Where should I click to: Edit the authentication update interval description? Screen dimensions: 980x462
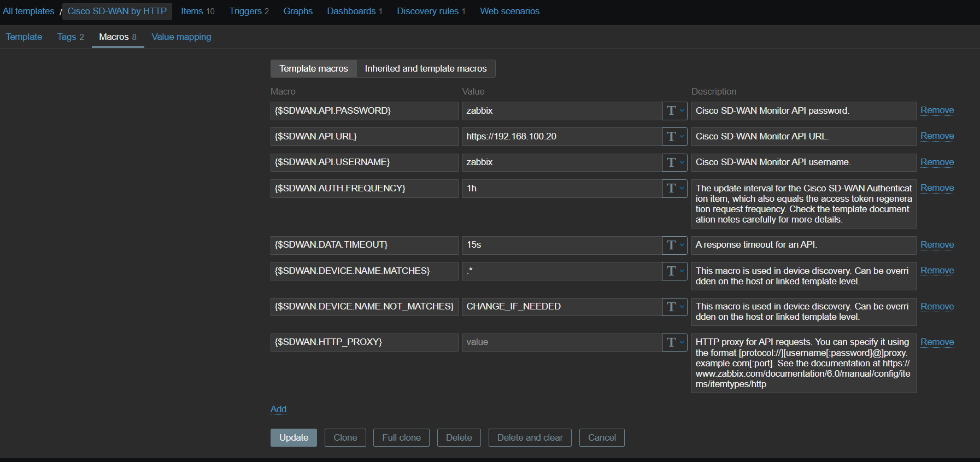coord(803,204)
